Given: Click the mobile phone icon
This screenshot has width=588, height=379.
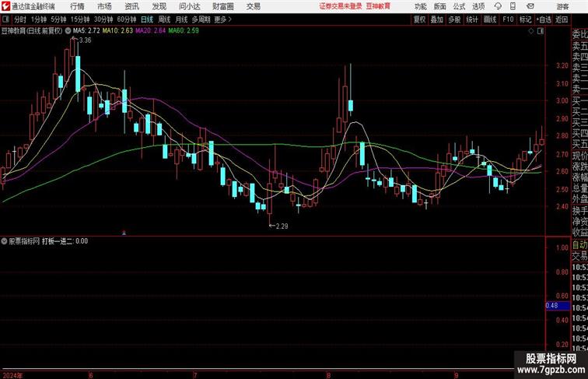Looking at the screenshot, I should click(513, 6).
